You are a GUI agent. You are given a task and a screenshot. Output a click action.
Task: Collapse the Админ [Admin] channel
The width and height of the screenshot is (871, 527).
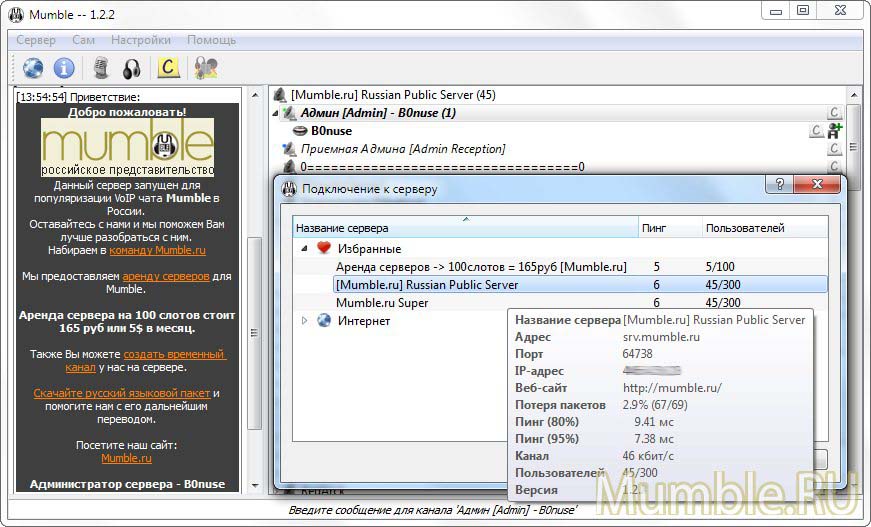pos(276,113)
